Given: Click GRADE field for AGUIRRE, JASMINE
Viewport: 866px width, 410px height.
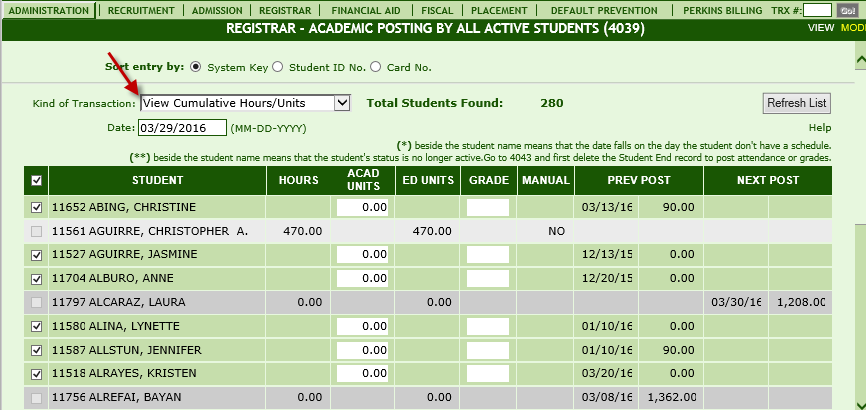Looking at the screenshot, I should 488,254.
